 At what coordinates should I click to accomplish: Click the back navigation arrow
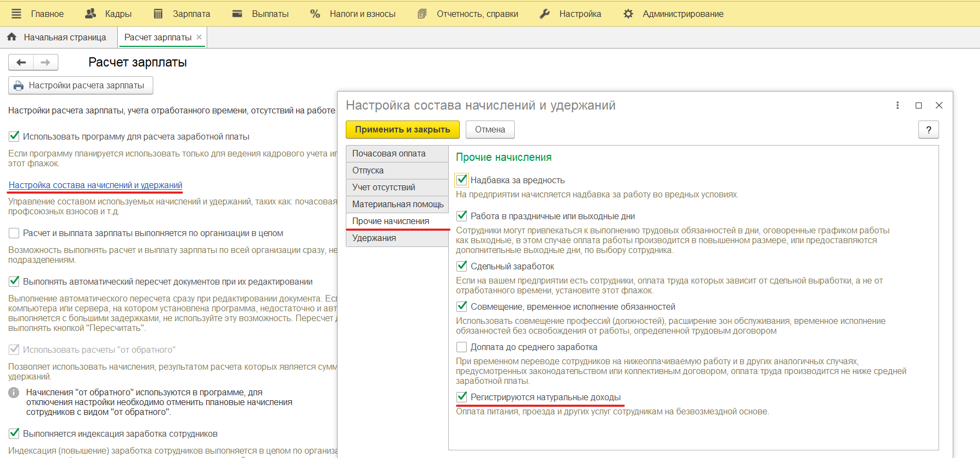point(21,63)
